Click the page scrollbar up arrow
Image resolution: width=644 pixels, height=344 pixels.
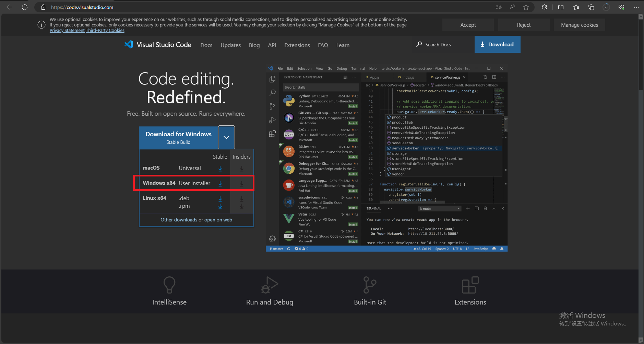point(641,16)
